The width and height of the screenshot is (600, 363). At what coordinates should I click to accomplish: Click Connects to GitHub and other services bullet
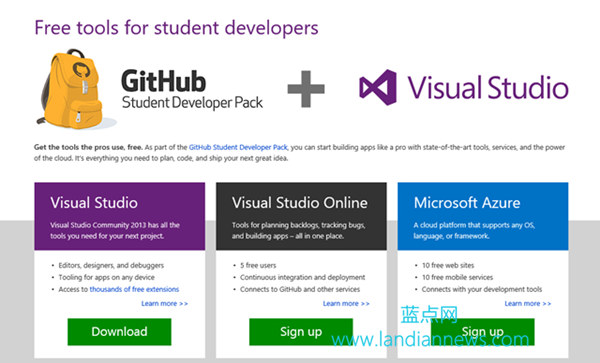[300, 289]
